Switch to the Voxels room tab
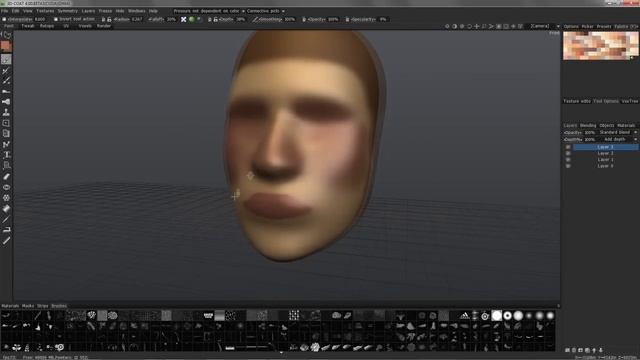This screenshot has height=360, width=640. pyautogui.click(x=85, y=26)
